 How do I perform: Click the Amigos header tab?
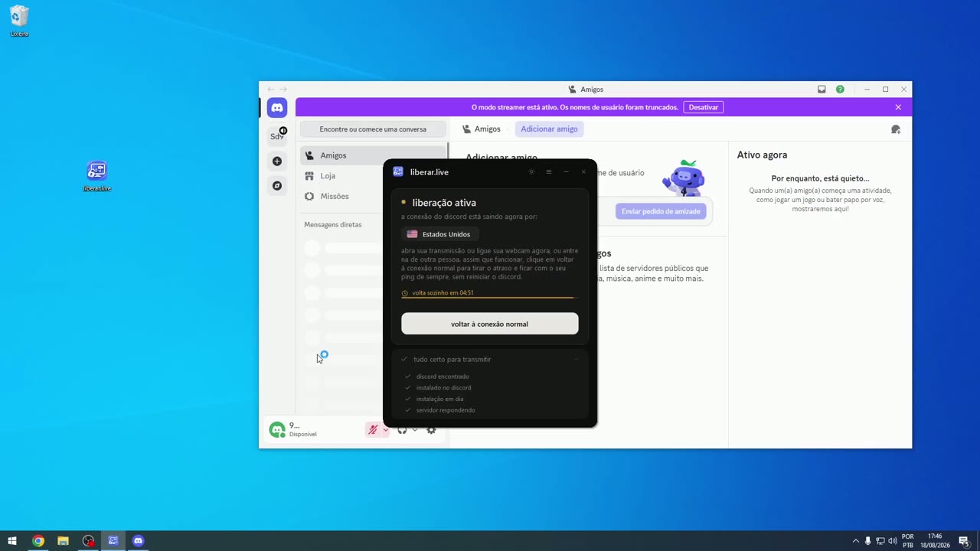coord(482,129)
